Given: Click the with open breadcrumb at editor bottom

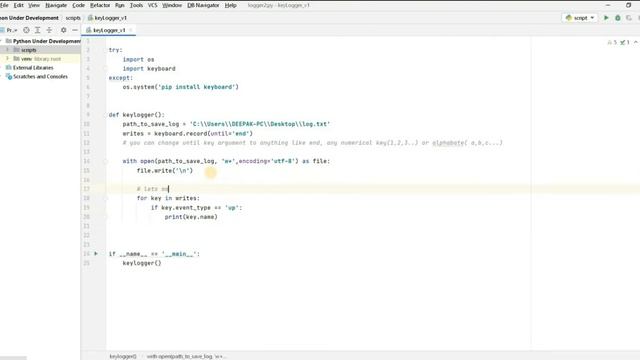Looking at the screenshot, I should (x=186, y=356).
